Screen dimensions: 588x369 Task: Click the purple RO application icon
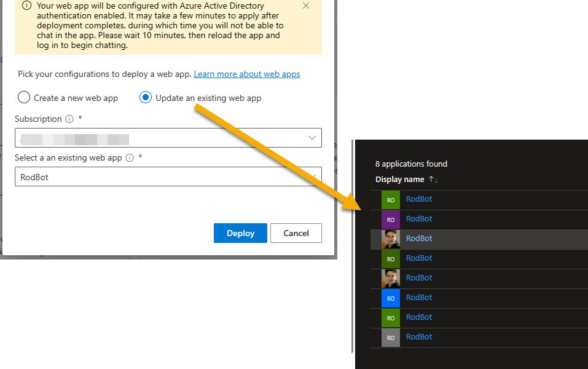point(391,220)
